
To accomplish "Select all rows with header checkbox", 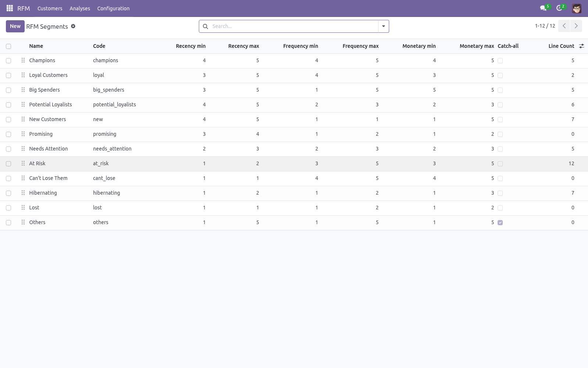I will point(8,46).
